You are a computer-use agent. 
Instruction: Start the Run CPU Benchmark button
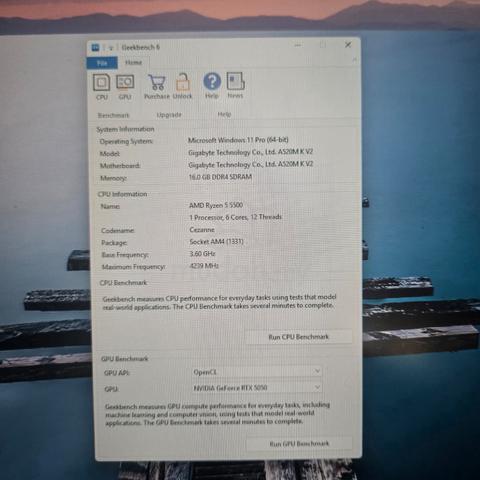[299, 337]
